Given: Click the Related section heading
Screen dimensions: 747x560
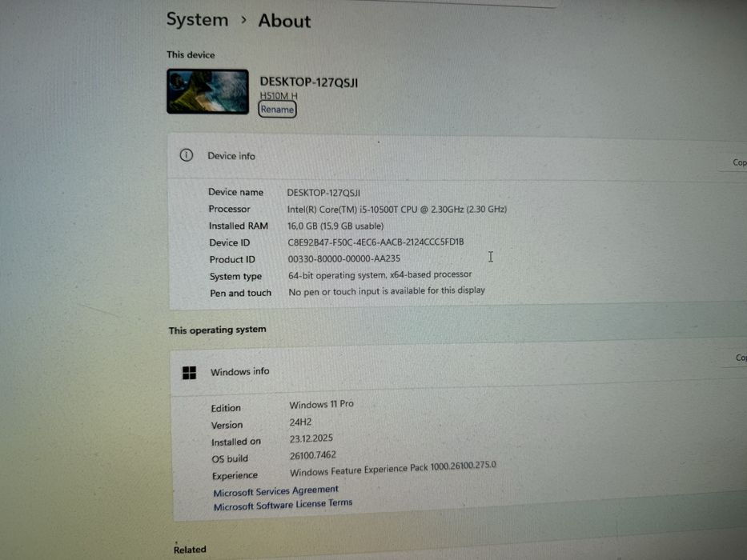Looking at the screenshot, I should point(190,550).
